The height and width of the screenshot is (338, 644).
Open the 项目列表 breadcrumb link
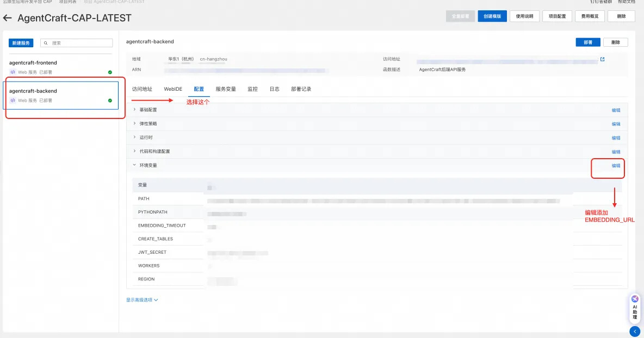point(68,2)
